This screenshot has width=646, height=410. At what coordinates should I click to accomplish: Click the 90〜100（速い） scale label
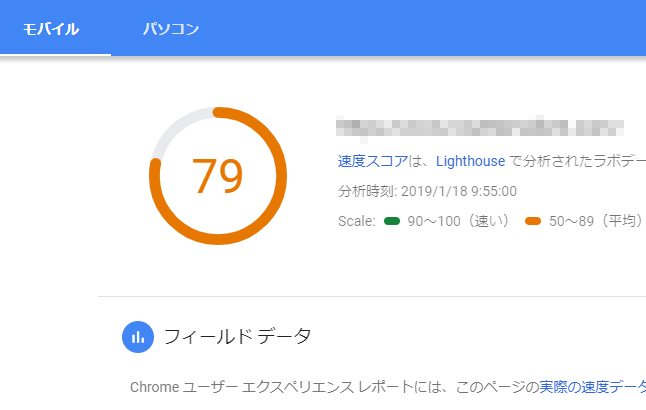tap(460, 221)
